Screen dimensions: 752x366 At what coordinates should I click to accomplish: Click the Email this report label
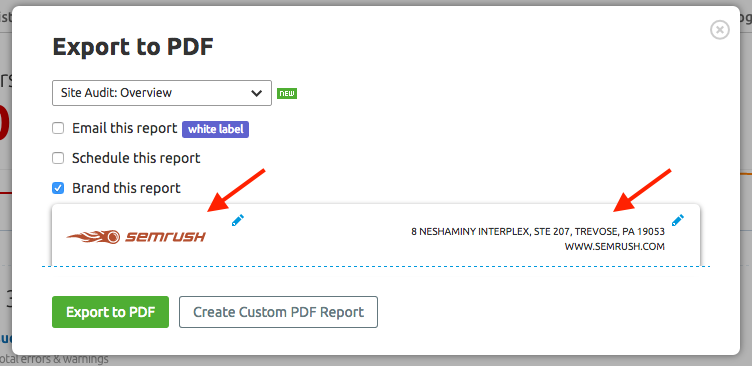(x=125, y=129)
